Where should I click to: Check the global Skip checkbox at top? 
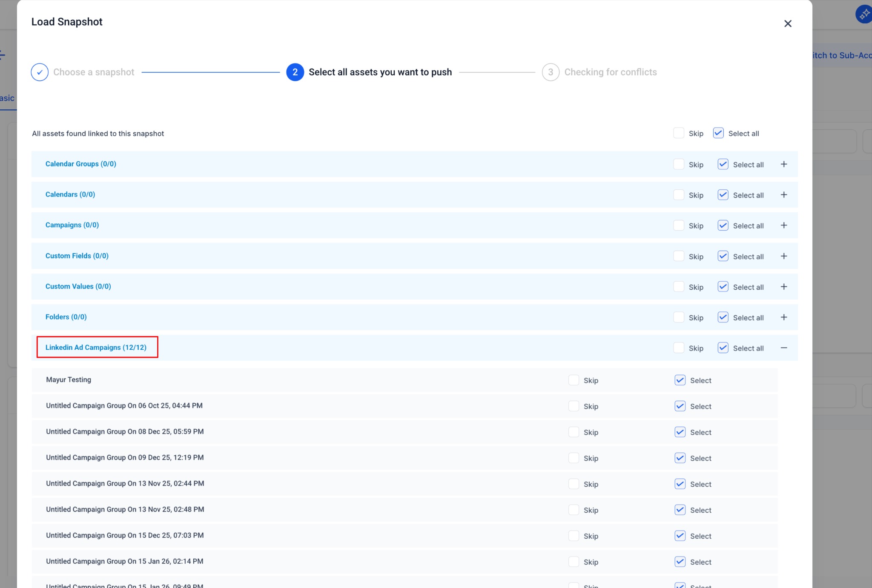pyautogui.click(x=679, y=133)
